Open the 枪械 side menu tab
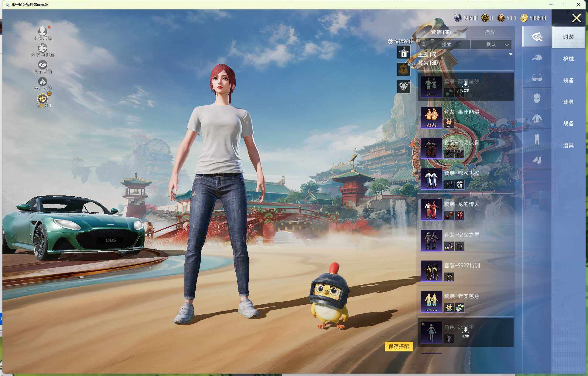Screen dimensions: 588x376 coord(568,59)
